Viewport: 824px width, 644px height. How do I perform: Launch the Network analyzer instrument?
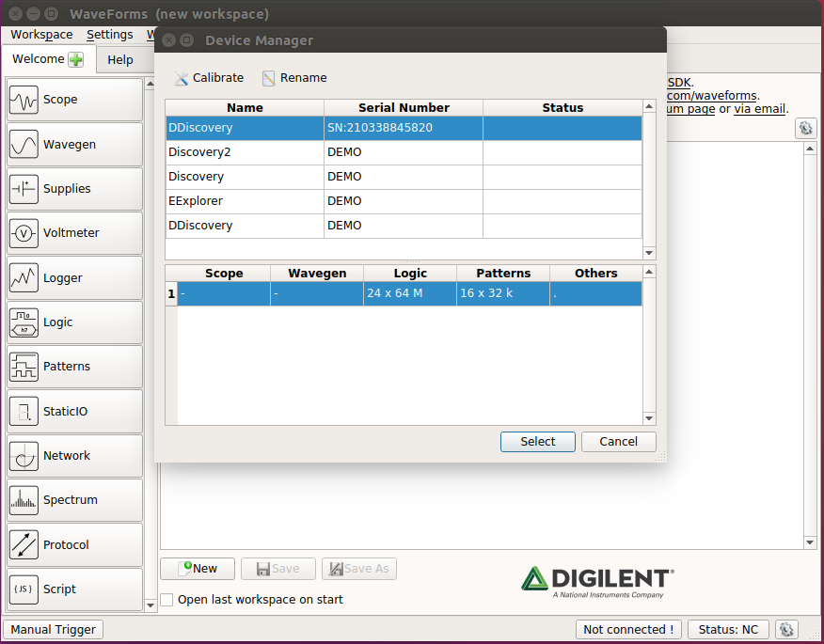(74, 455)
